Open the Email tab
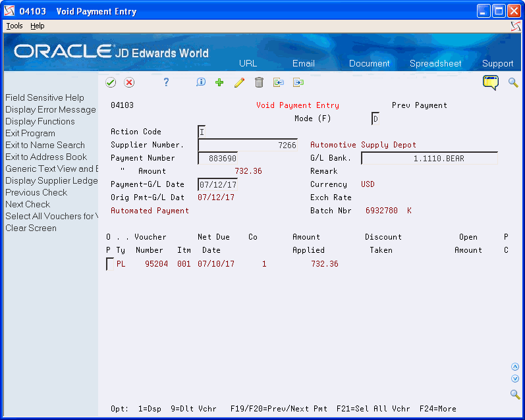Screen dimensions: 525x420 click(x=304, y=64)
